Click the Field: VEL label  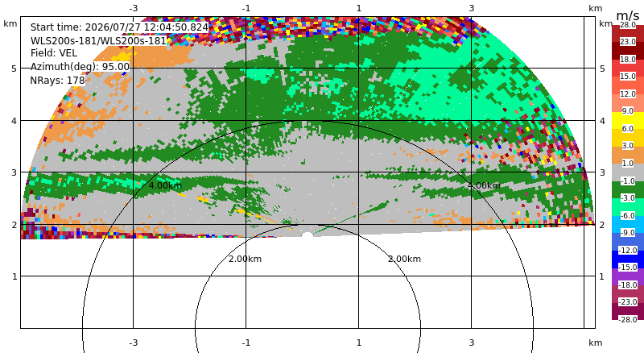pos(54,53)
